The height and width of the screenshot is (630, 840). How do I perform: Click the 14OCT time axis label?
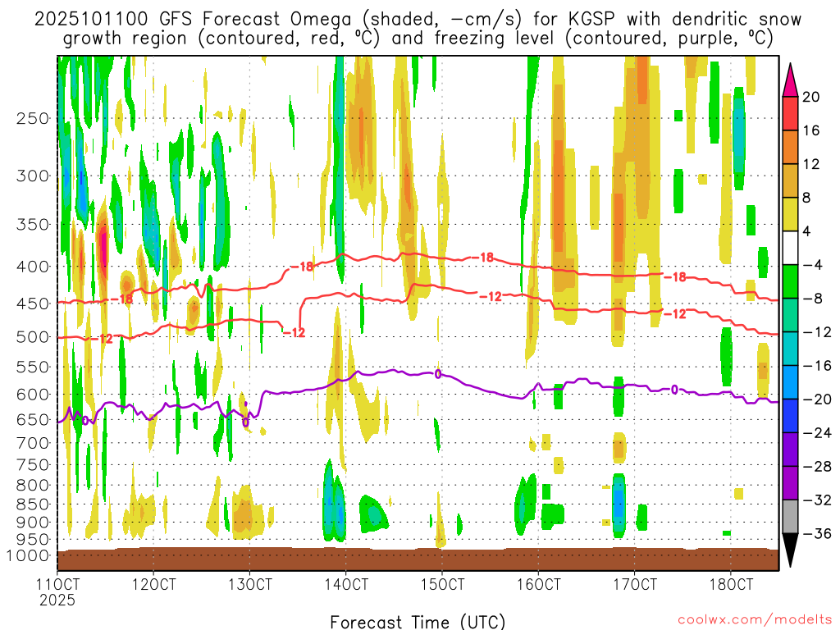coord(345,585)
